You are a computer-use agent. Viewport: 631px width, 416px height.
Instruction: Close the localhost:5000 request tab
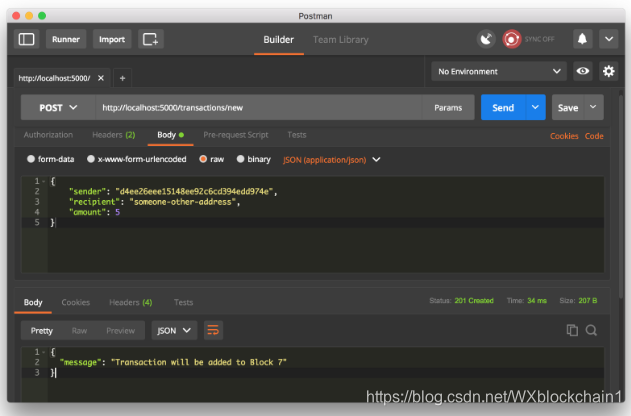[x=101, y=78]
